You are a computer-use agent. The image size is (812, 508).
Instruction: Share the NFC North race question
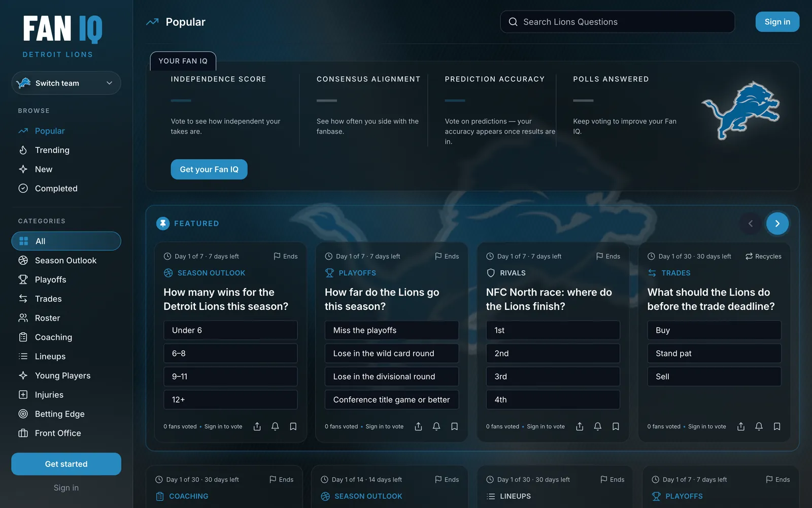tap(580, 426)
